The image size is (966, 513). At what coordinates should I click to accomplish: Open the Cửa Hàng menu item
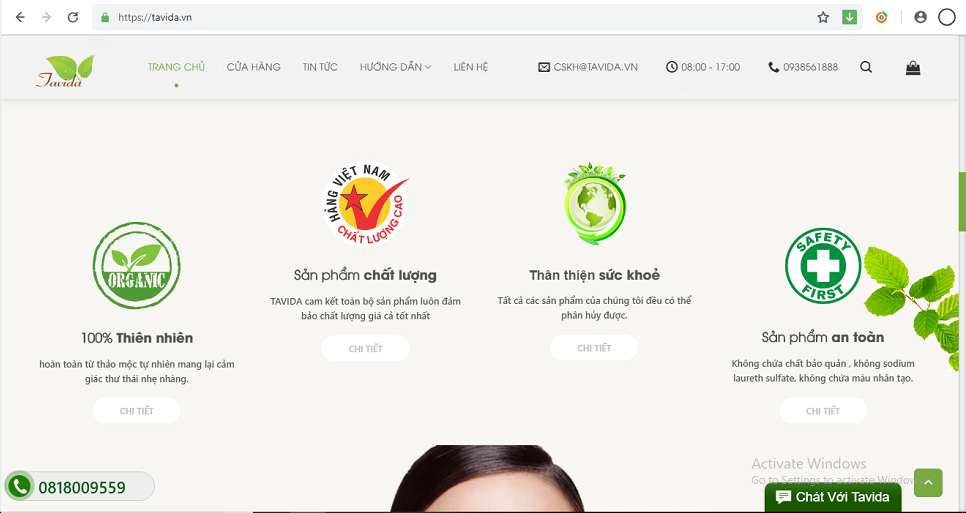[x=253, y=67]
